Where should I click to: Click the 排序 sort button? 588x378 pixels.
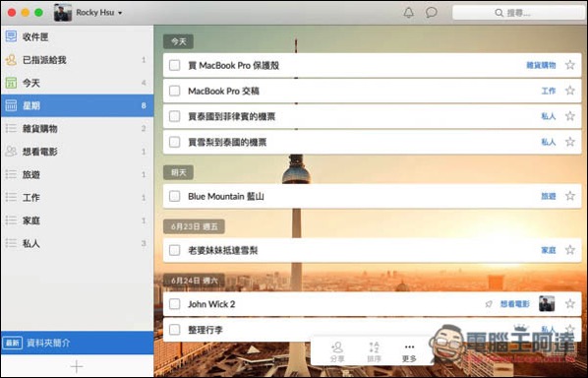point(374,352)
